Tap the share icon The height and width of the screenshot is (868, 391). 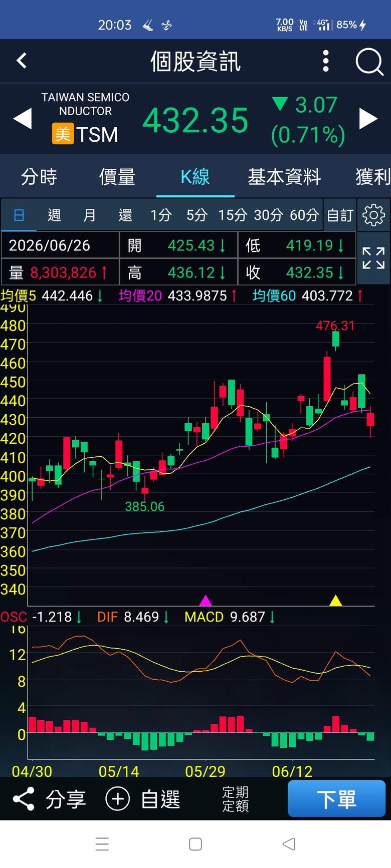pyautogui.click(x=24, y=798)
